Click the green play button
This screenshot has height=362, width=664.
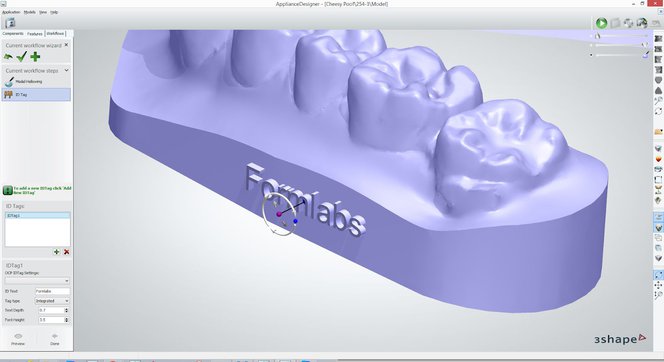tap(601, 23)
